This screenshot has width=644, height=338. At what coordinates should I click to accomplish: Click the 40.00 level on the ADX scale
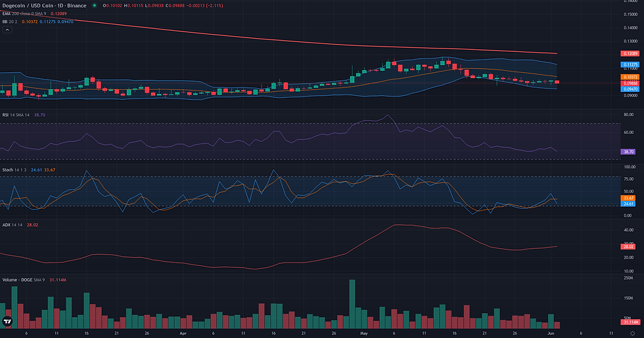point(629,230)
